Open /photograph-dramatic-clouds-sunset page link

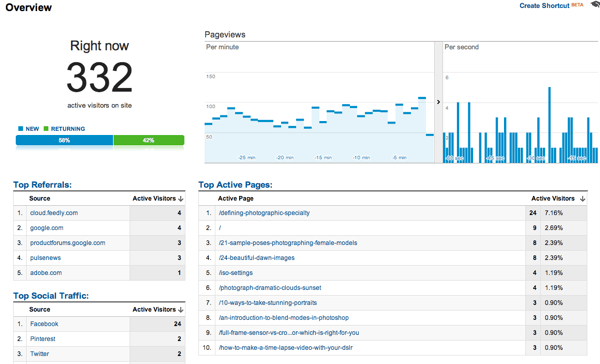click(270, 287)
